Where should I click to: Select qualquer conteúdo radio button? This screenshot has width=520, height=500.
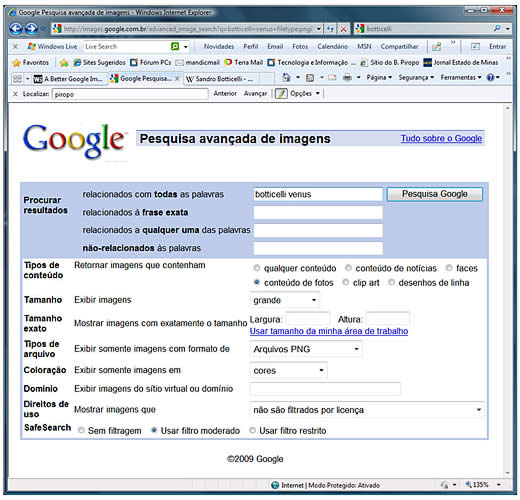coord(256,268)
